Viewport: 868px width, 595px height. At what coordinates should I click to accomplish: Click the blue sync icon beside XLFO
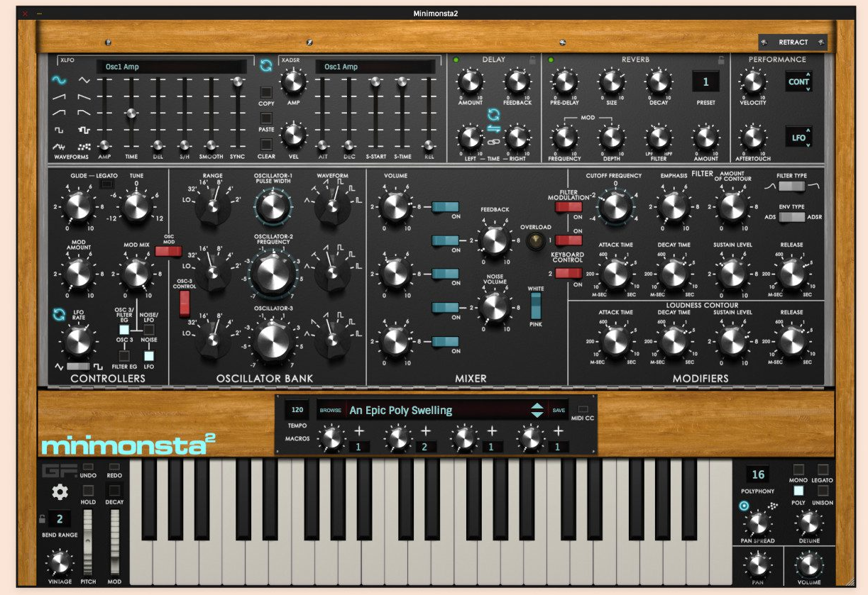coord(266,65)
